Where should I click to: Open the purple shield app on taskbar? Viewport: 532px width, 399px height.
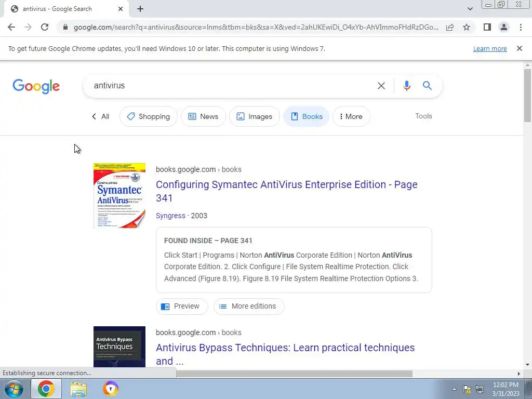[x=111, y=389]
